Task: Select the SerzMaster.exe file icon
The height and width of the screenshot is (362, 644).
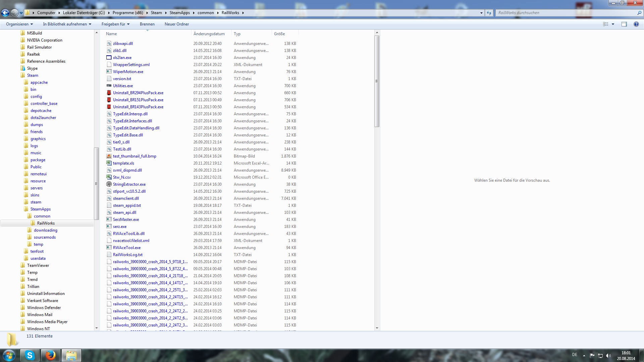Action: (109, 220)
